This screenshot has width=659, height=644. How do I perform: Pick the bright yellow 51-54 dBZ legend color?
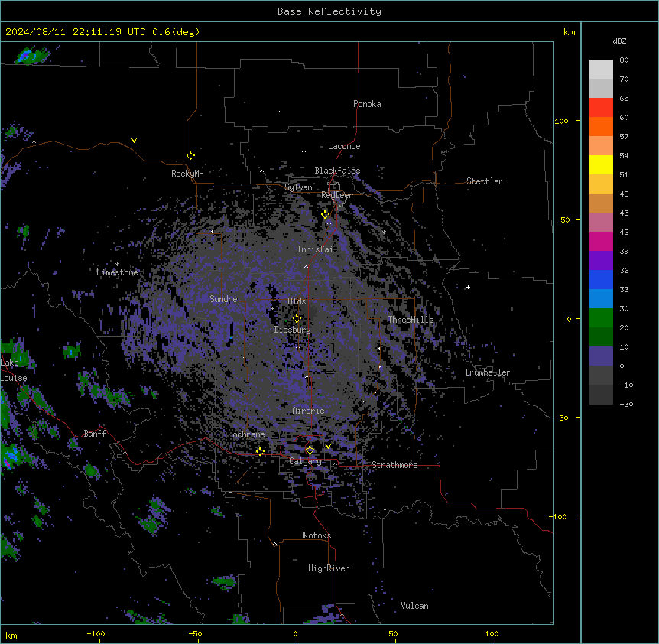[x=601, y=164]
